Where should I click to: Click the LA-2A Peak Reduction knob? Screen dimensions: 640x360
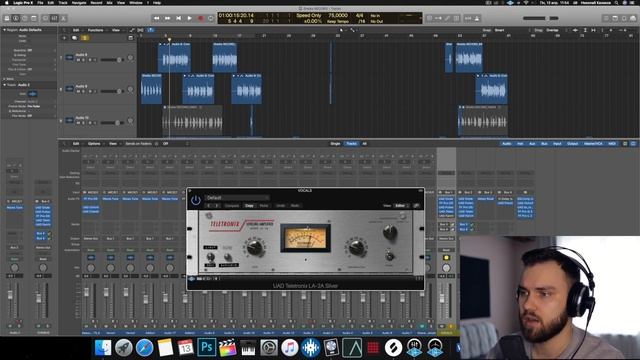click(356, 247)
